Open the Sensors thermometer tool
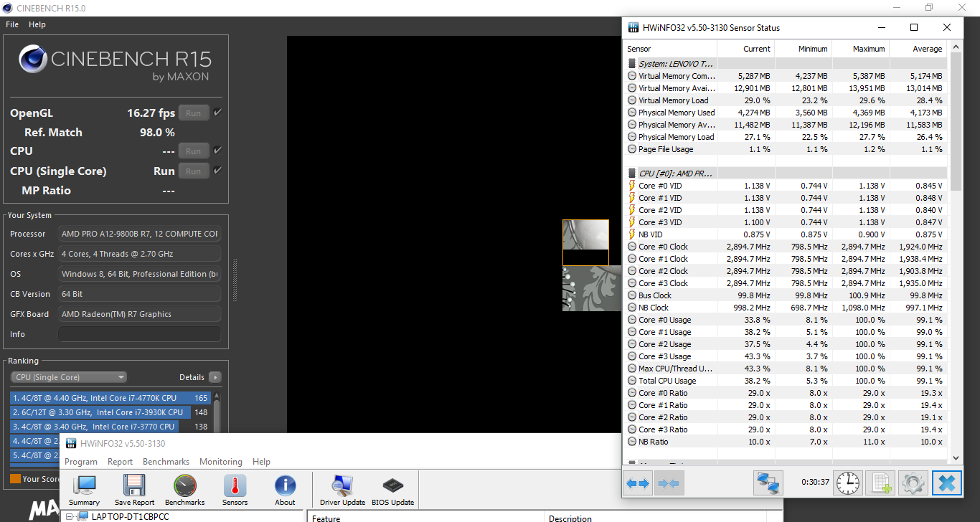The image size is (980, 522). [x=235, y=490]
